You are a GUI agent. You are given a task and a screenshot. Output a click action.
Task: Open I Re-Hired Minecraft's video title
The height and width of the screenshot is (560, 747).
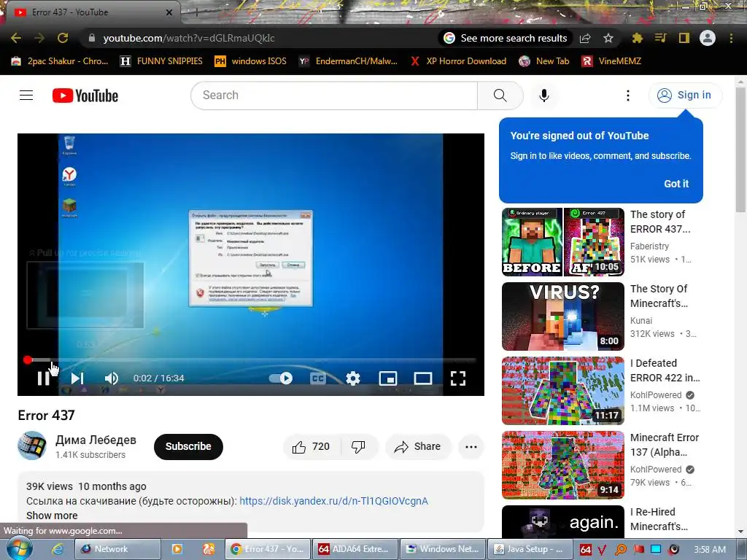(x=659, y=519)
